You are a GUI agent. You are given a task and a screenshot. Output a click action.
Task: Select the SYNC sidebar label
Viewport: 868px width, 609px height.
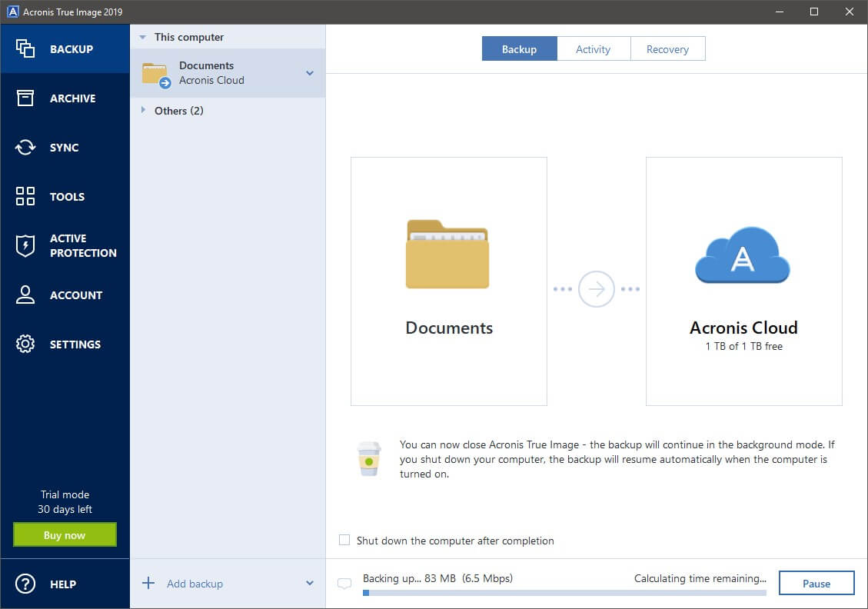pos(65,148)
